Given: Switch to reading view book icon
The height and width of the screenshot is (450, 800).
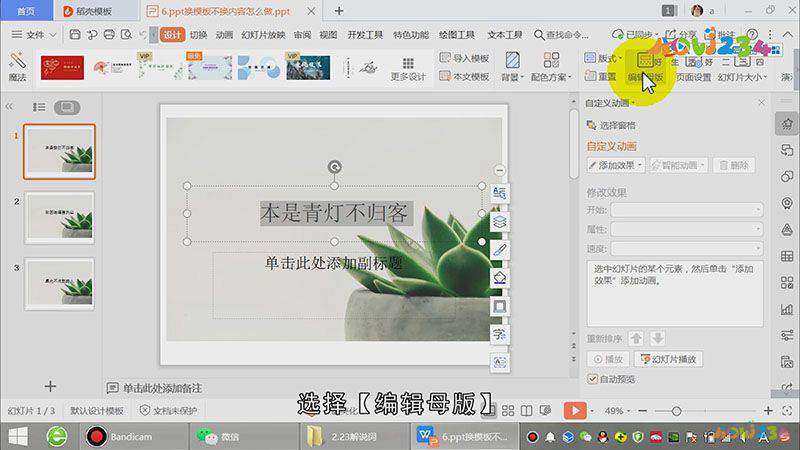Looking at the screenshot, I should click(526, 411).
